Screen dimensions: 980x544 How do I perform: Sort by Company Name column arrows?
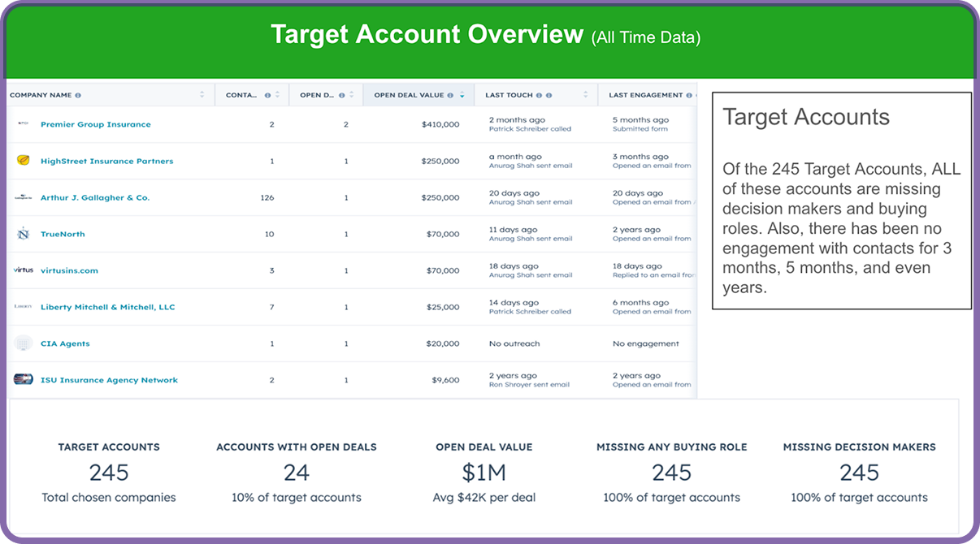[202, 95]
